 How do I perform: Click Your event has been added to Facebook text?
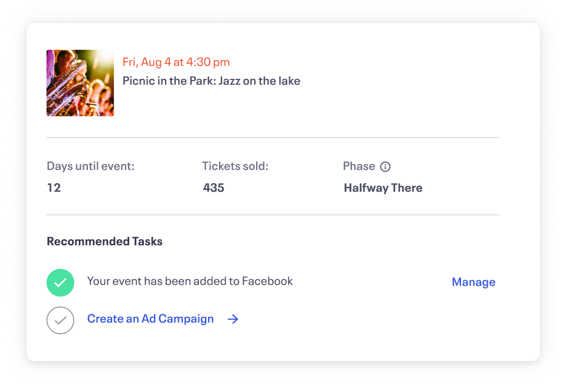(190, 281)
